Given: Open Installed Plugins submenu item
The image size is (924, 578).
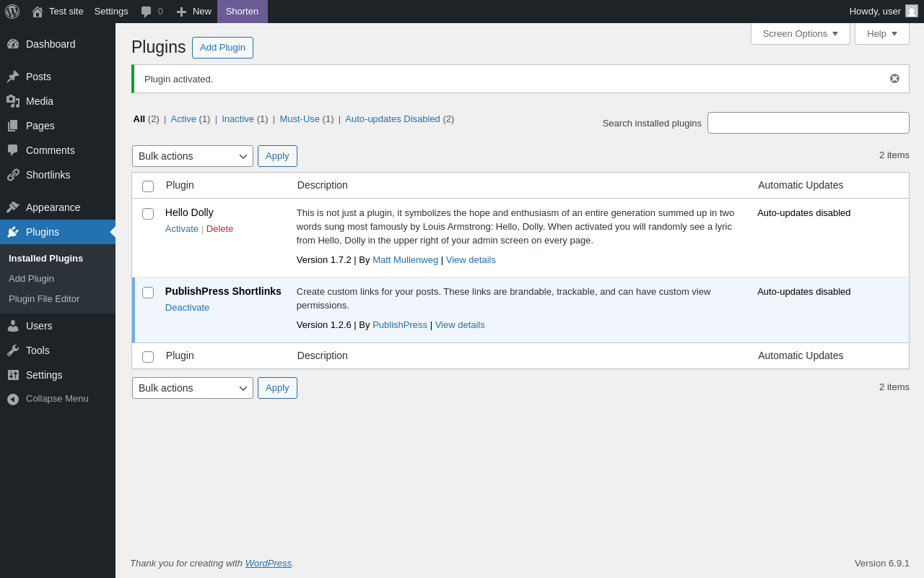Looking at the screenshot, I should point(45,259).
